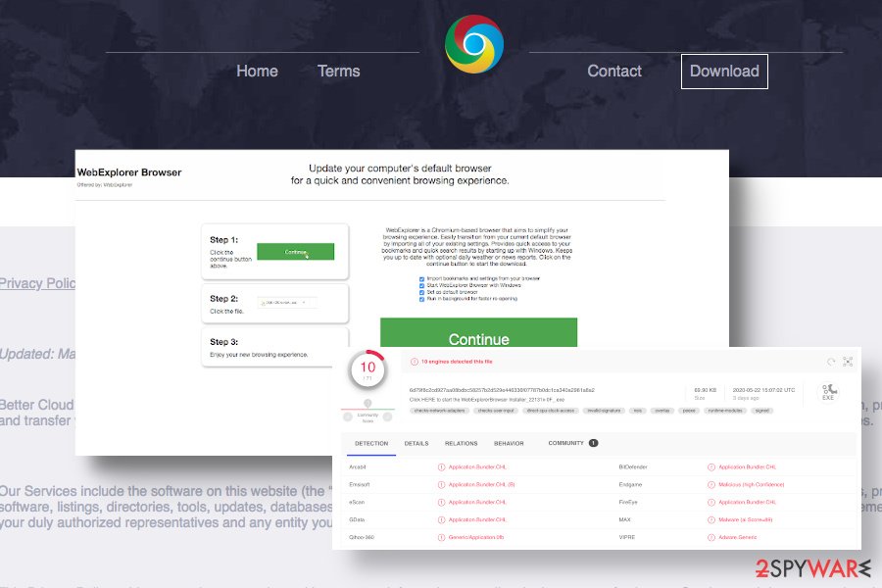Click the Endgame warning icon
The width and height of the screenshot is (882, 588).
point(711,484)
